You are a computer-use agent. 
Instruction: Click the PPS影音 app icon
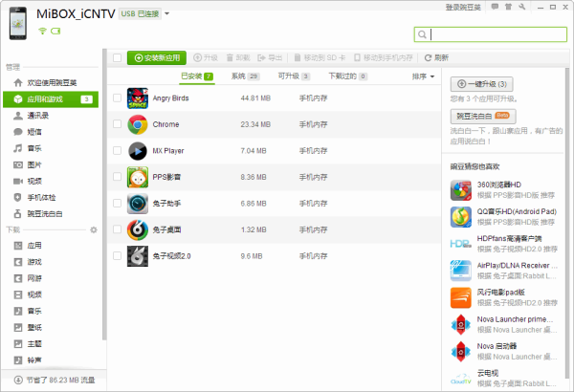point(138,177)
